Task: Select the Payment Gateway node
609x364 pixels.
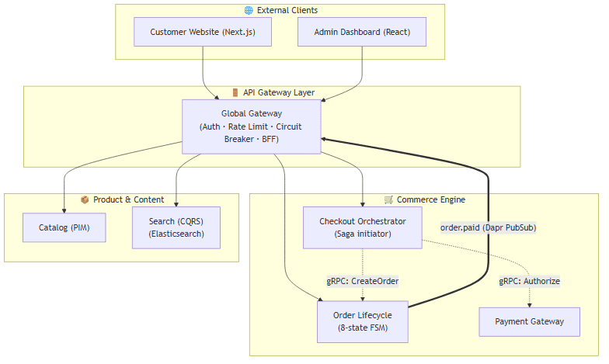Action: (530, 321)
